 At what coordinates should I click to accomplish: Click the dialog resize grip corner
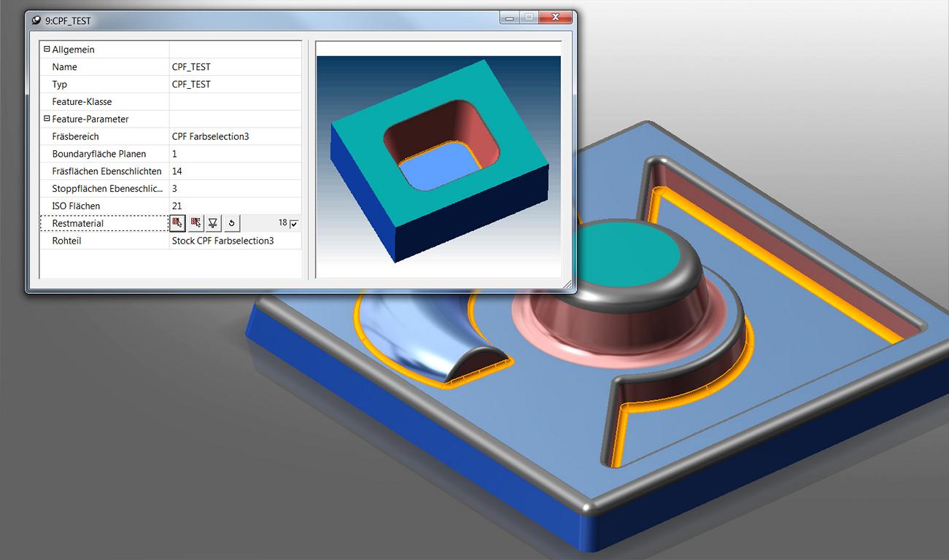(x=568, y=284)
